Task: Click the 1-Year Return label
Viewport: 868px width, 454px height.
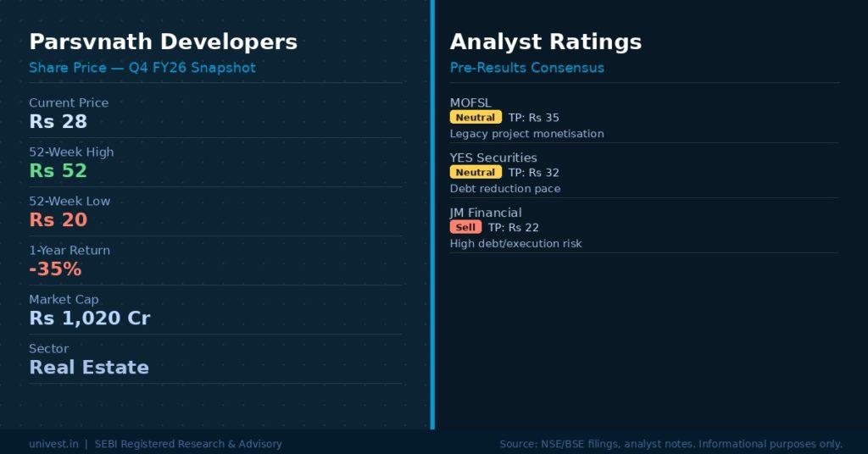Action: coord(70,251)
